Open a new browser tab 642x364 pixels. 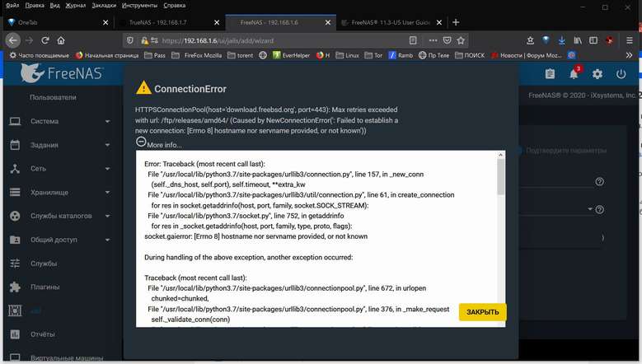pos(456,22)
